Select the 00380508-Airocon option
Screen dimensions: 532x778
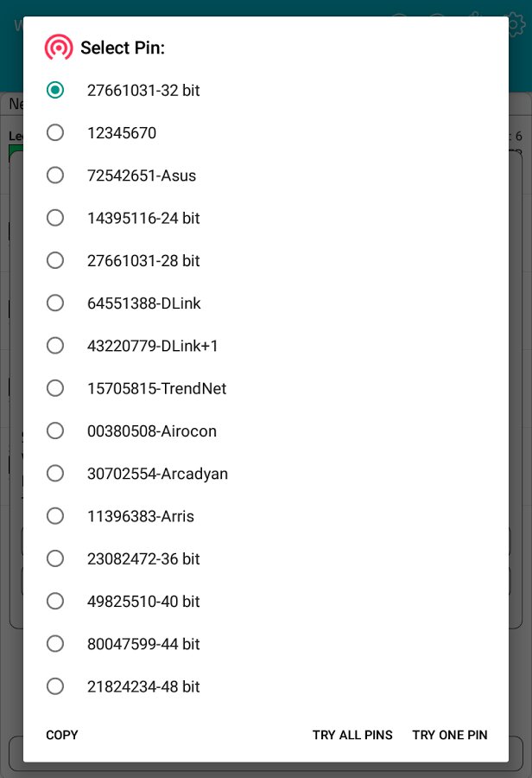click(55, 430)
